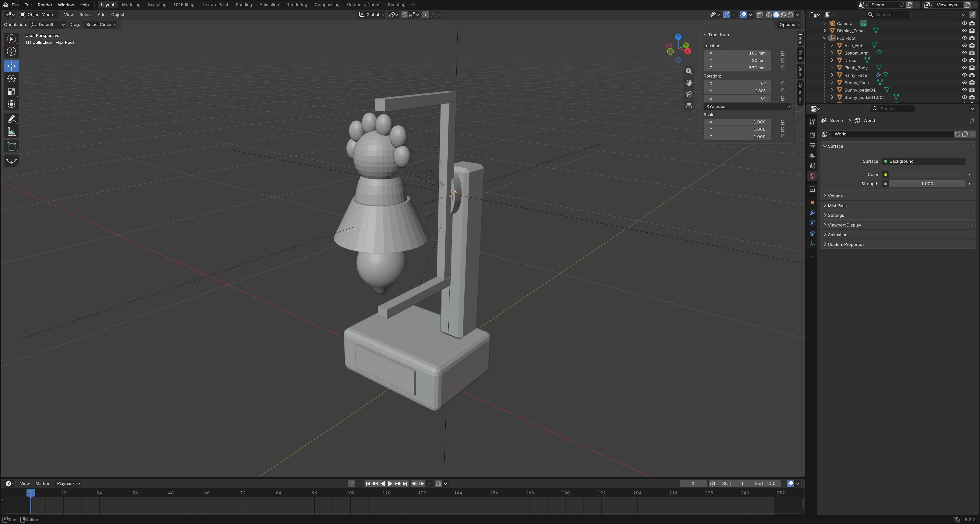Activate the Scale tool
The width and height of the screenshot is (980, 524).
click(11, 91)
